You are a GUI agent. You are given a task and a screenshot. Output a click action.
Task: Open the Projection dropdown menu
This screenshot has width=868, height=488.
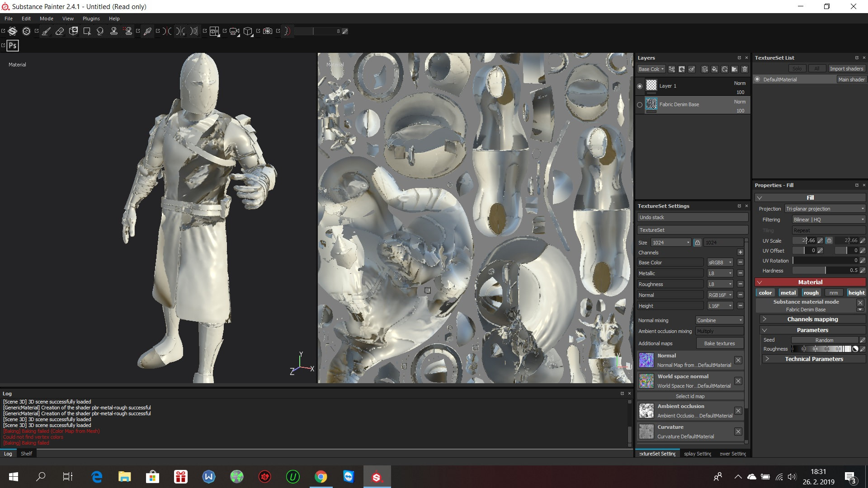[825, 209]
